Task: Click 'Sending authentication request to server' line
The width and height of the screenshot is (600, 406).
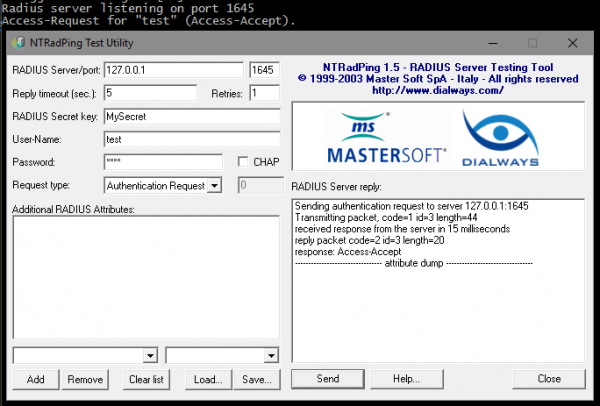Action: tap(411, 206)
